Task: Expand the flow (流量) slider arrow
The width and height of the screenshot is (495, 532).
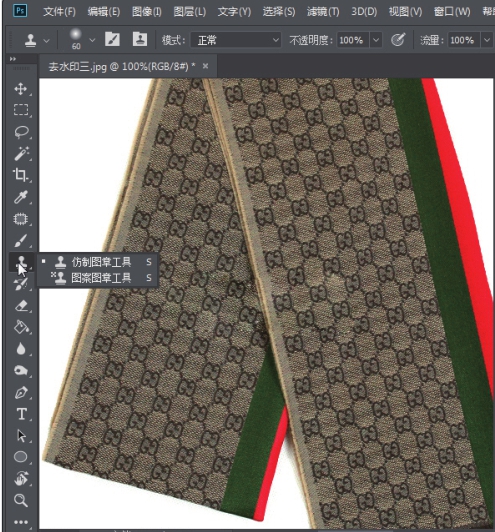Action: click(487, 40)
